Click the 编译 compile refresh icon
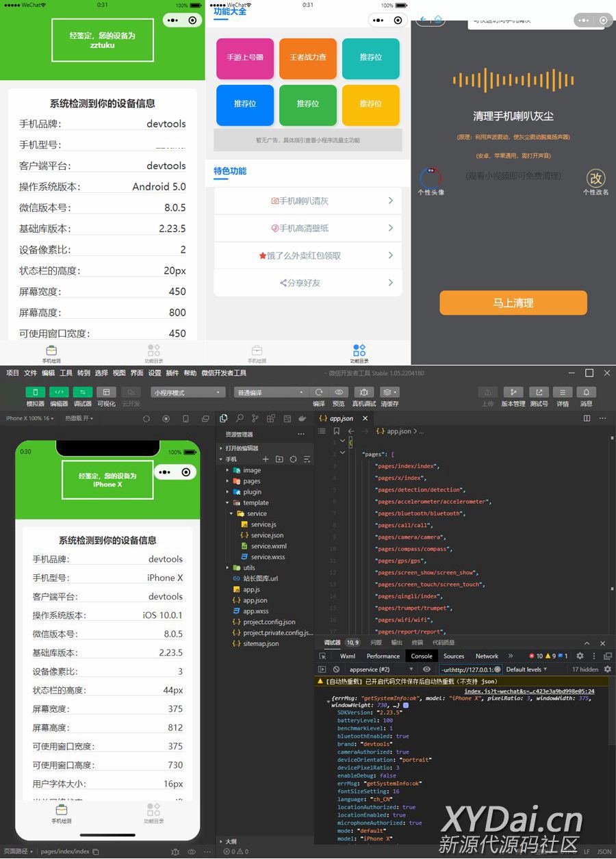Viewport: 616px width, 859px height. tap(319, 392)
